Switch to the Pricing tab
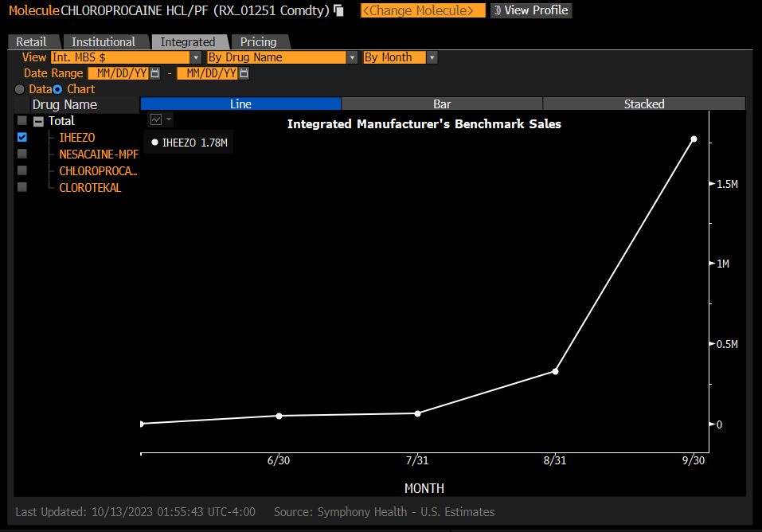The width and height of the screenshot is (762, 532). coord(260,41)
